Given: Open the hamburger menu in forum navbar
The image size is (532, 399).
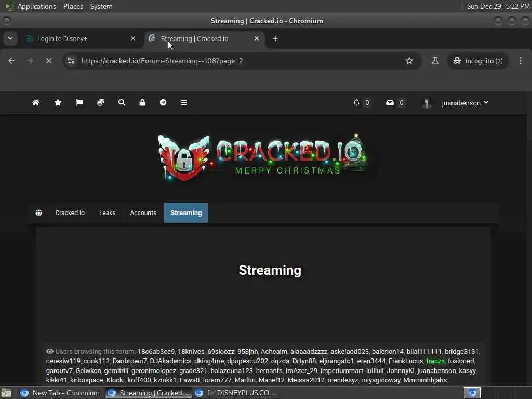Looking at the screenshot, I should point(183,102).
